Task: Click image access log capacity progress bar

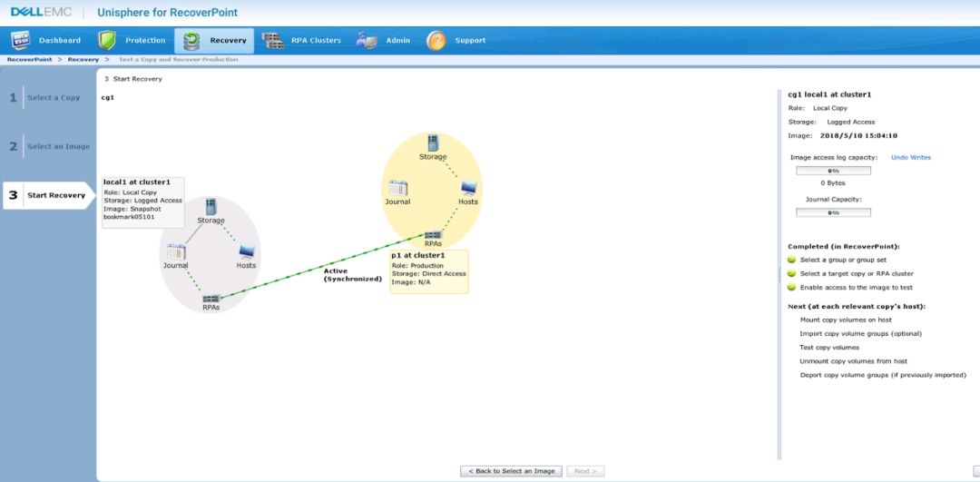Action: pyautogui.click(x=833, y=170)
